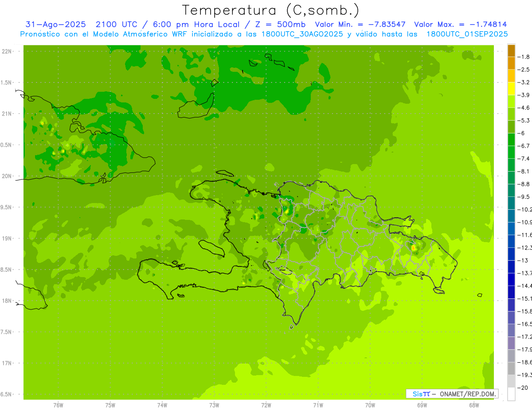This screenshot has width=532, height=411.
Task: Click the orange-brown swatch above -1.8 in the legend
Action: click(511, 50)
